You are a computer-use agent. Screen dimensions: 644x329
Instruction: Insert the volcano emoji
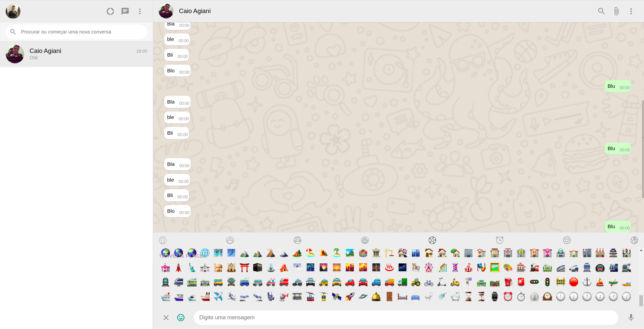point(271,253)
